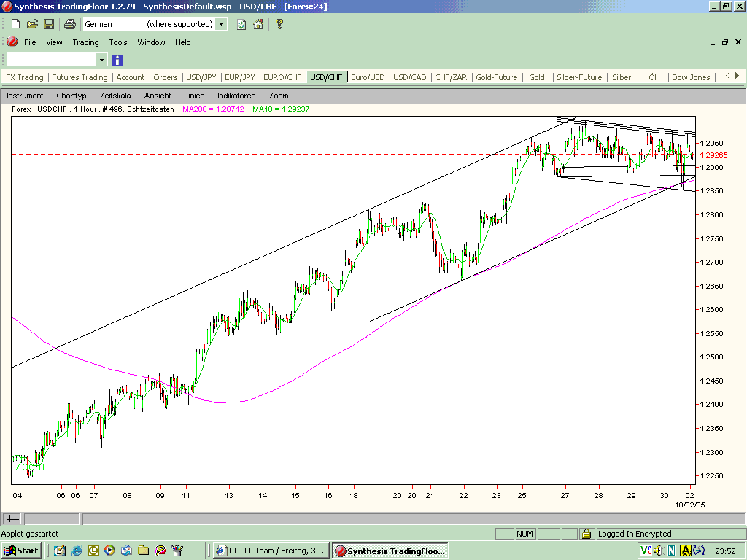Open the Indikatoren chart menu
Image resolution: width=747 pixels, height=560 pixels.
click(237, 96)
